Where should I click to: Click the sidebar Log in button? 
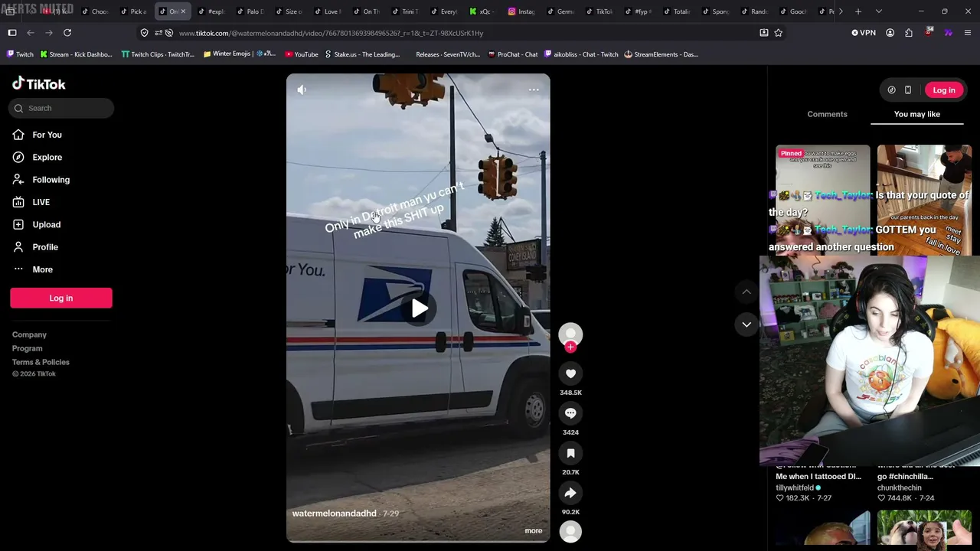61,298
